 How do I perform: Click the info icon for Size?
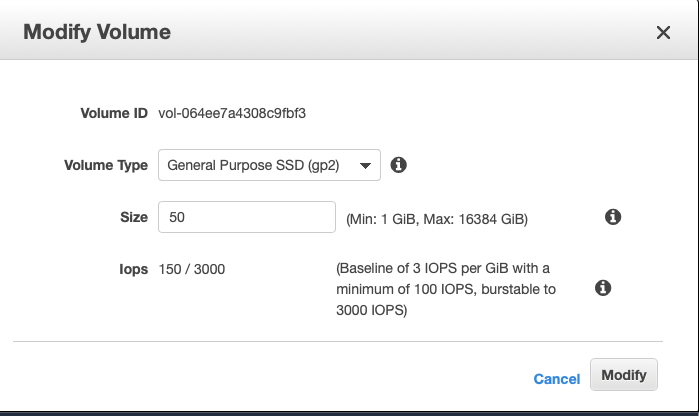pyautogui.click(x=614, y=217)
